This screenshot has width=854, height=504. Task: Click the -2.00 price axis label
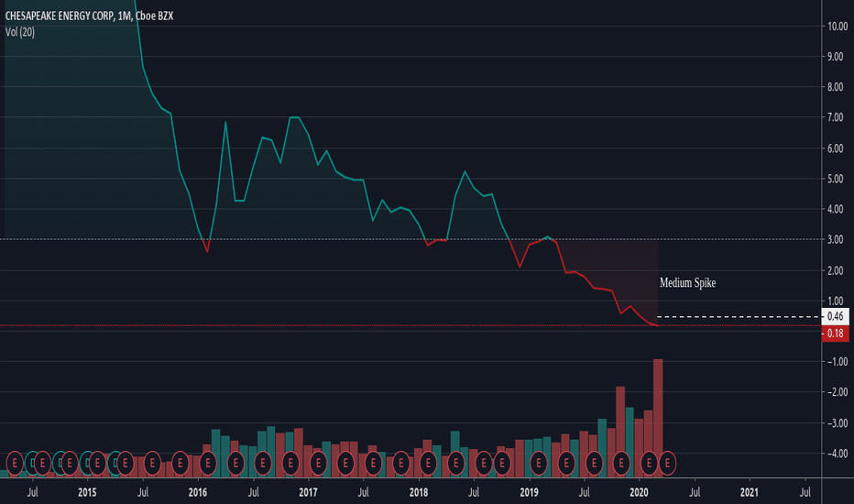(838, 392)
